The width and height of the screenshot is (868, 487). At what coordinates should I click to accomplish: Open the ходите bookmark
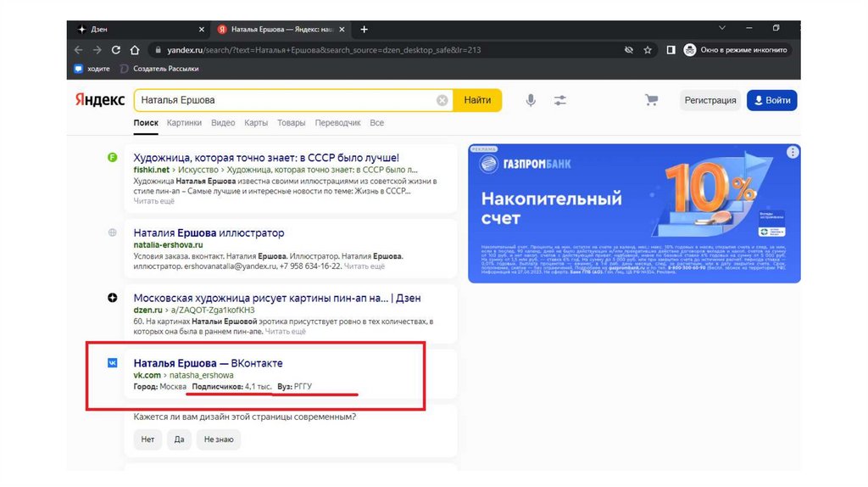[92, 69]
